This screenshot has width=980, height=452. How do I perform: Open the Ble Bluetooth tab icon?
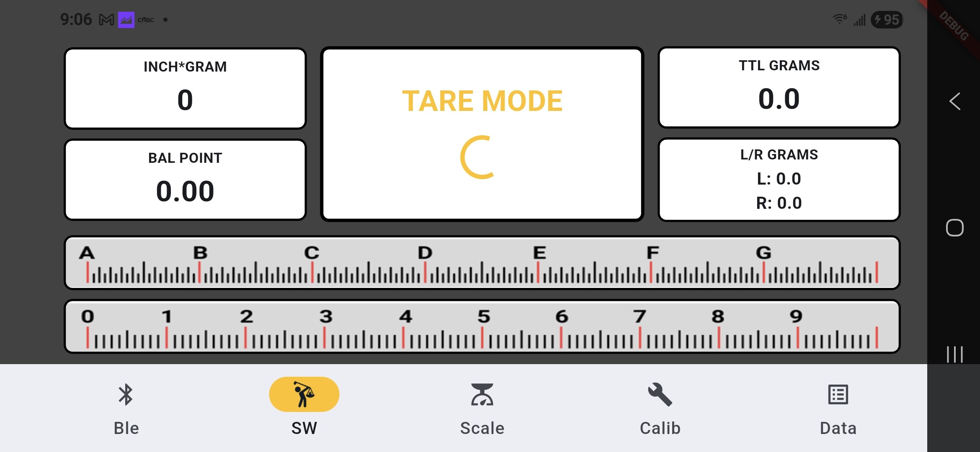pyautogui.click(x=126, y=395)
